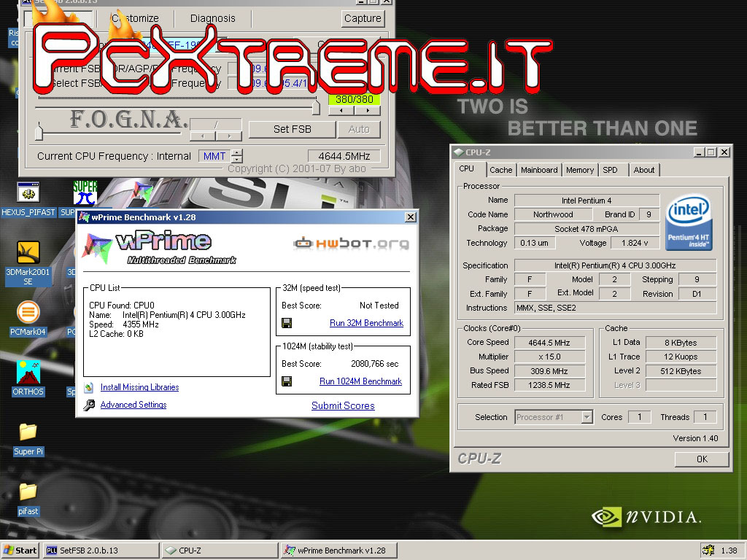The height and width of the screenshot is (560, 747).
Task: Switch to the Memory tab in CPU-Z
Action: 580,170
